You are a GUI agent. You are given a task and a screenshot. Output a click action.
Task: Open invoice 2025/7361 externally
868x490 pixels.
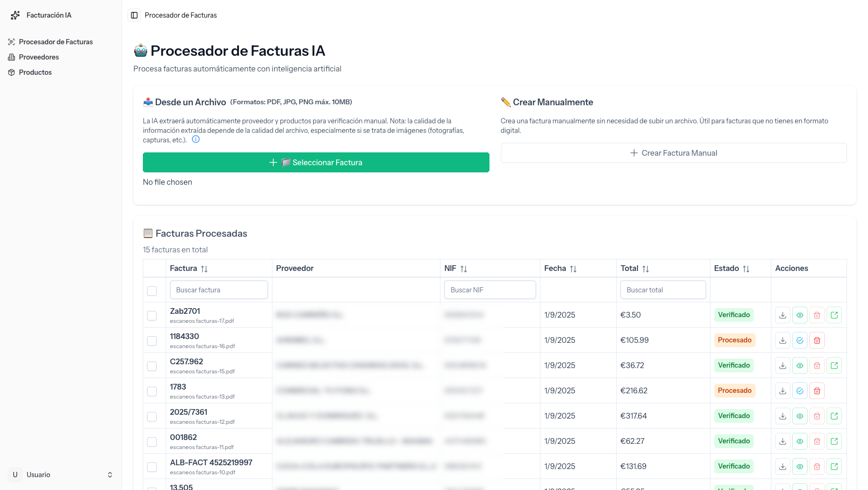click(834, 416)
